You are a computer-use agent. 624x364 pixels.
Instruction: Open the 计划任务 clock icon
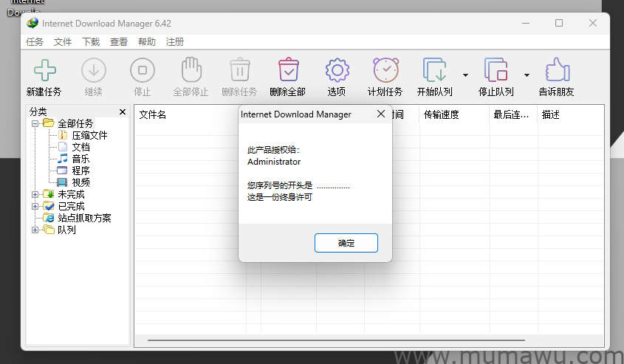(x=385, y=70)
